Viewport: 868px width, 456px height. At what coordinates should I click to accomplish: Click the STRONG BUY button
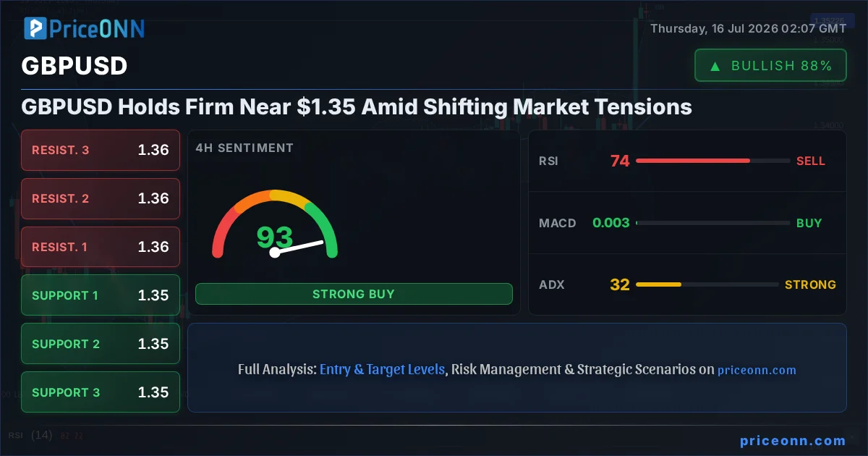[354, 294]
